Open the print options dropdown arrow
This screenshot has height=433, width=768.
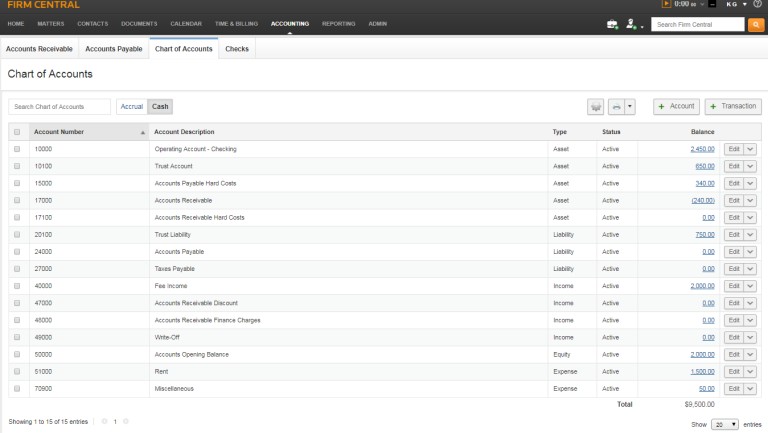tap(630, 106)
